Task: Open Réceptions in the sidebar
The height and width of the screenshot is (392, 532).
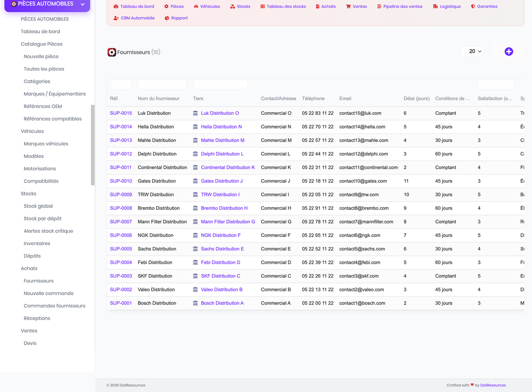Action: [37, 318]
